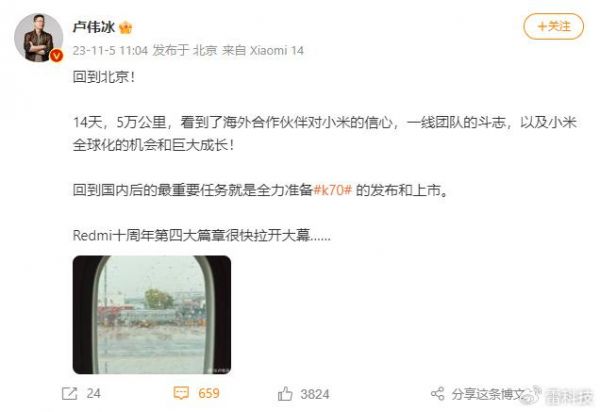Click the comment bubble icon

[x=181, y=393]
